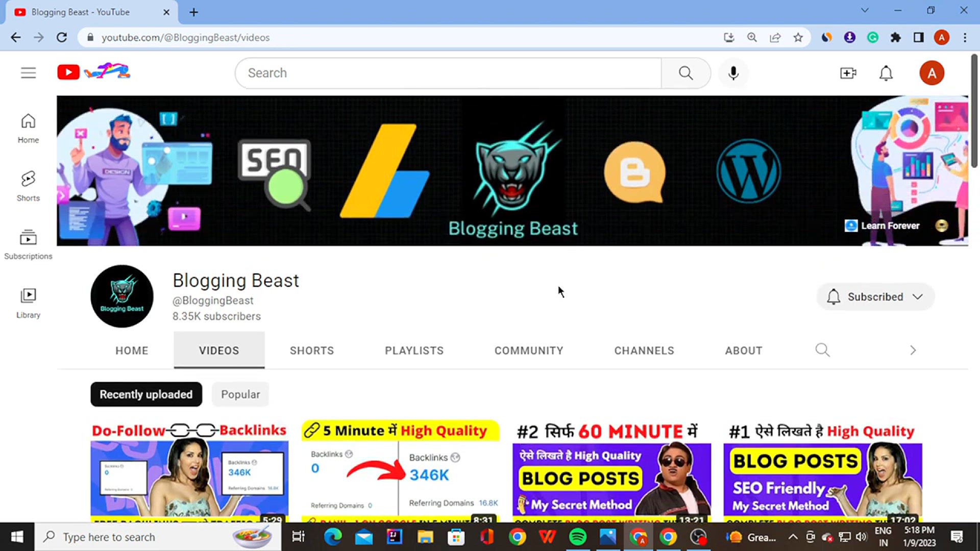Open Shorts in the left sidebar
The width and height of the screenshot is (980, 551).
28,186
